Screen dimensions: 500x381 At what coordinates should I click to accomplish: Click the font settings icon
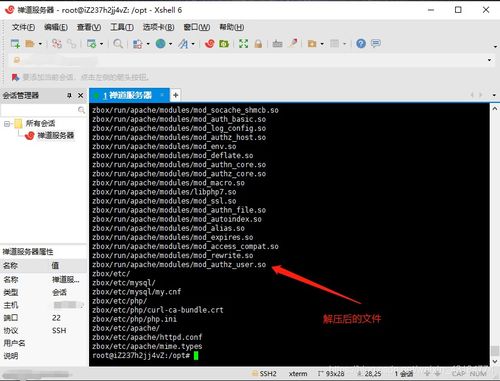coord(183,44)
